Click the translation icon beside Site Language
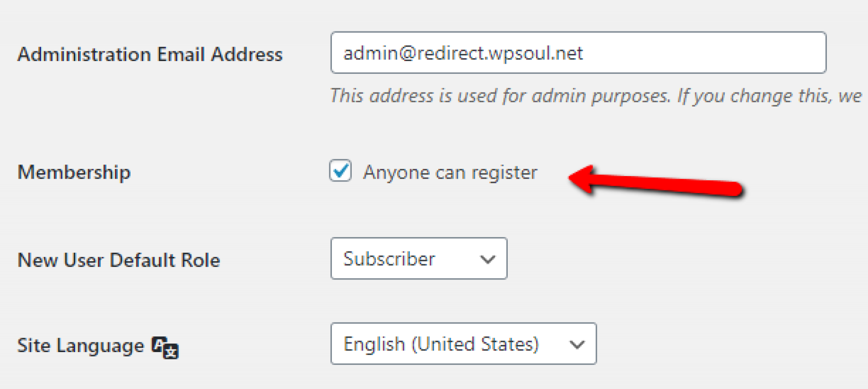This screenshot has width=868, height=389. coord(165,347)
